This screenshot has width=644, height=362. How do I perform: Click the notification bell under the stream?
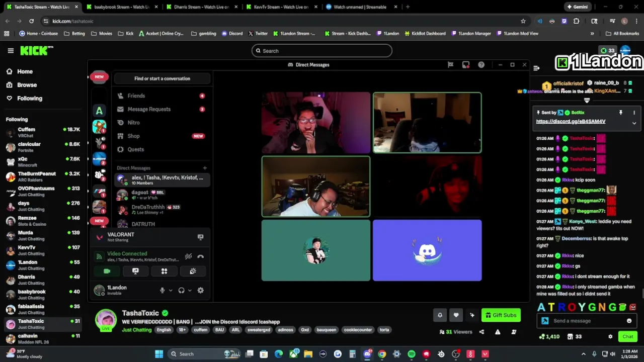[440, 315]
